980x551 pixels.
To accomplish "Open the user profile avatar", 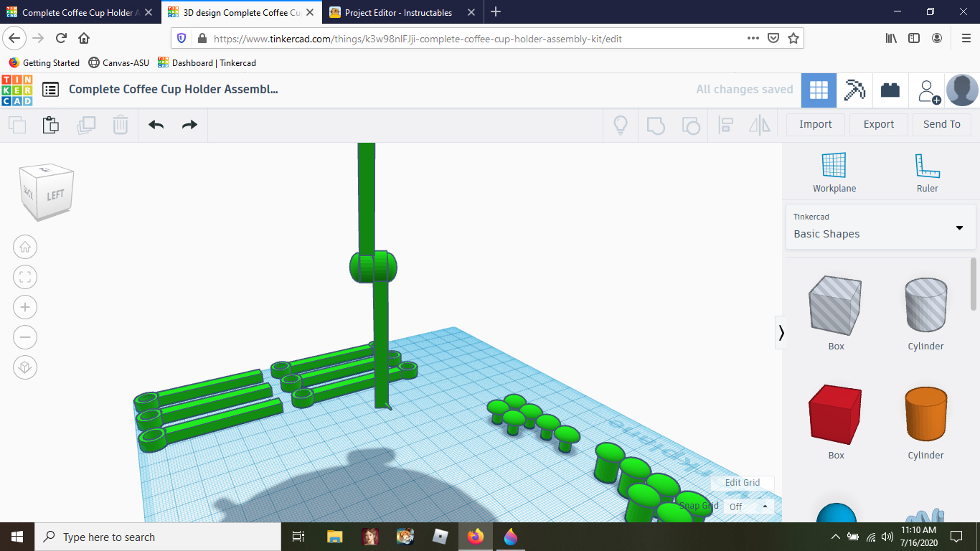I will pyautogui.click(x=962, y=90).
